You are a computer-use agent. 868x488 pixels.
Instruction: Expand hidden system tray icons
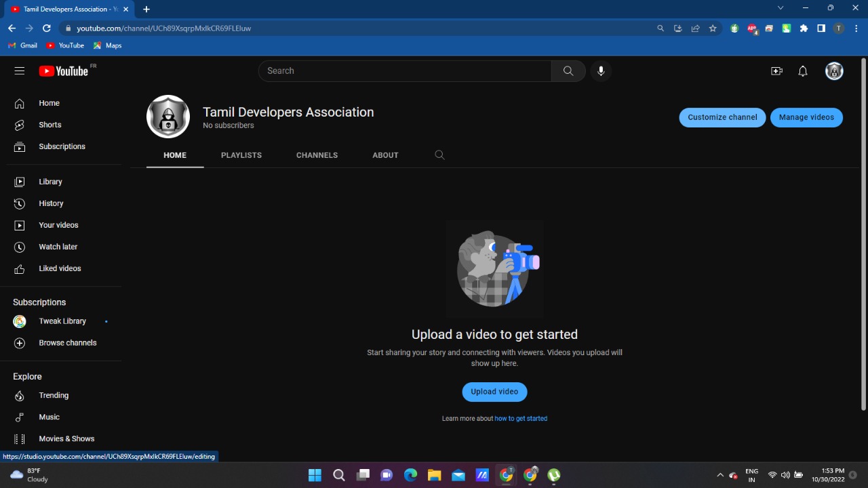(720, 475)
